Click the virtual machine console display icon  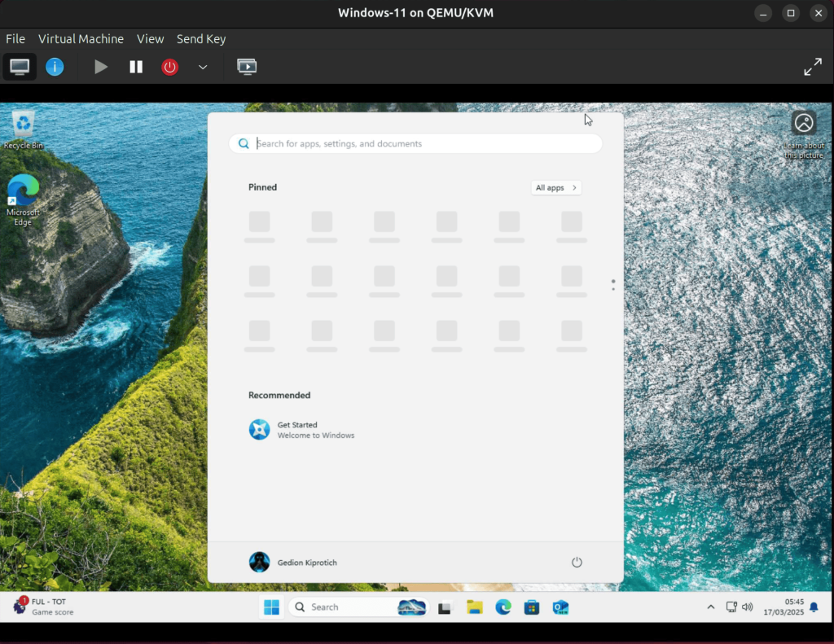pyautogui.click(x=246, y=67)
